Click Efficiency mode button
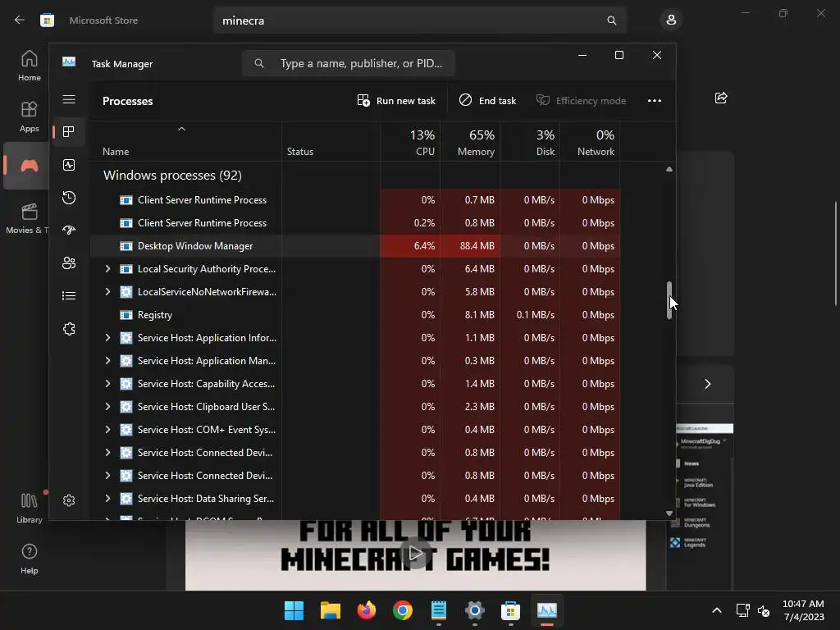The width and height of the screenshot is (840, 630). (582, 101)
